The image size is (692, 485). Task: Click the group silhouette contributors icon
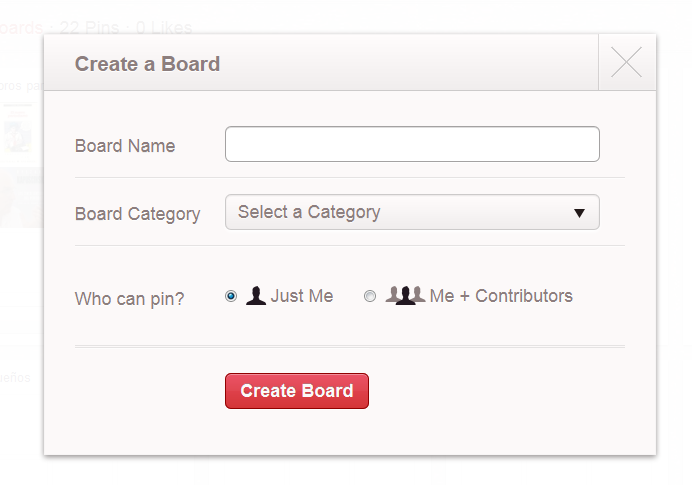pos(405,296)
